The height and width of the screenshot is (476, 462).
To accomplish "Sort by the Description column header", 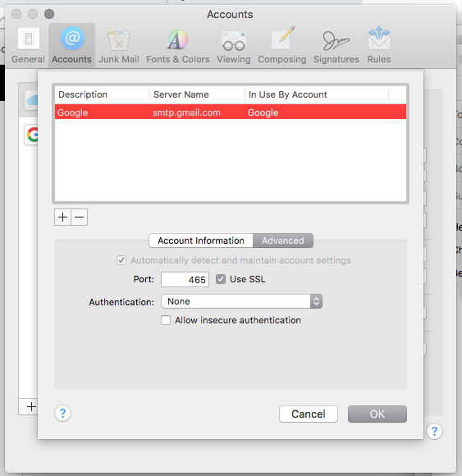I will [x=103, y=94].
